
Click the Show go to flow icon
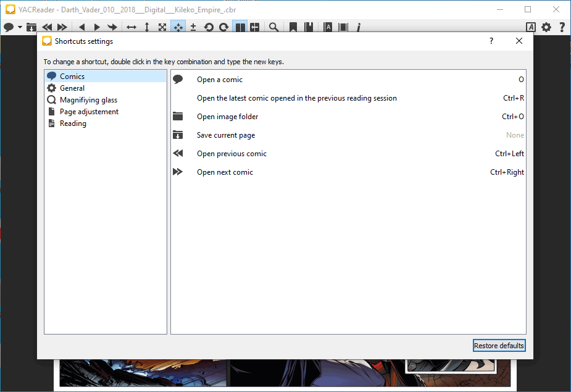tap(343, 27)
